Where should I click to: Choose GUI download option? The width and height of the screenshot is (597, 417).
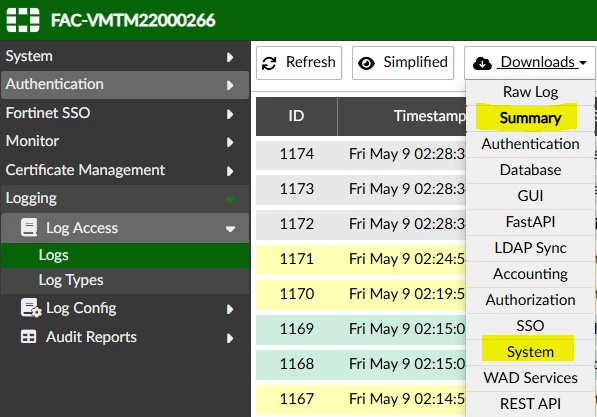530,196
